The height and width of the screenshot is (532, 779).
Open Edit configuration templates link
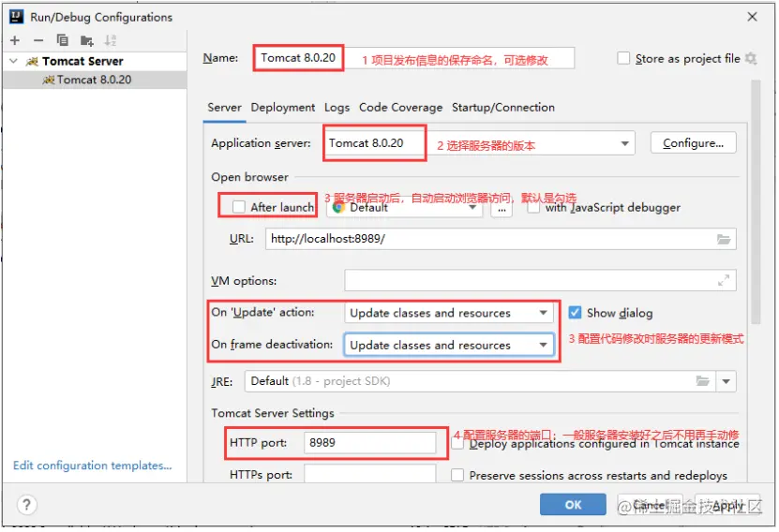(x=93, y=465)
